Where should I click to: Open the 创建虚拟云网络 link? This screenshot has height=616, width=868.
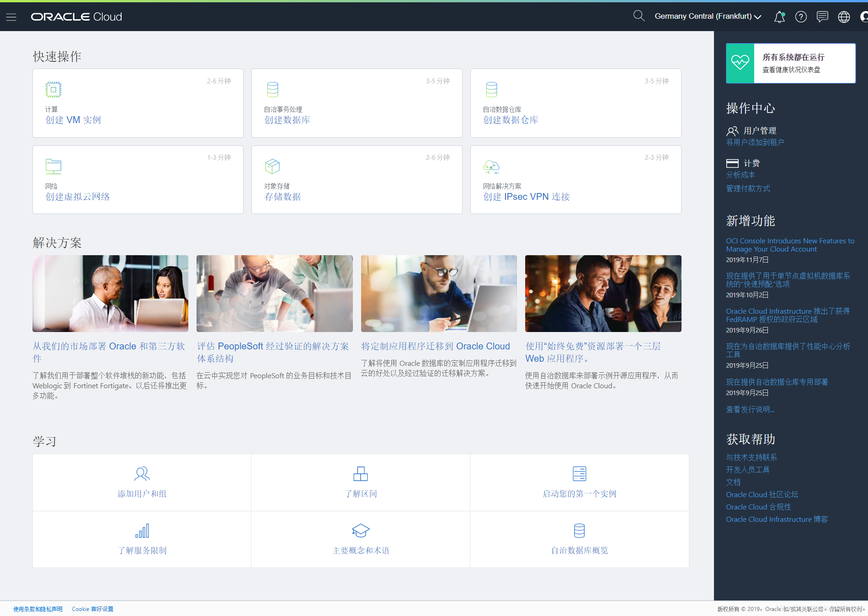[77, 197]
